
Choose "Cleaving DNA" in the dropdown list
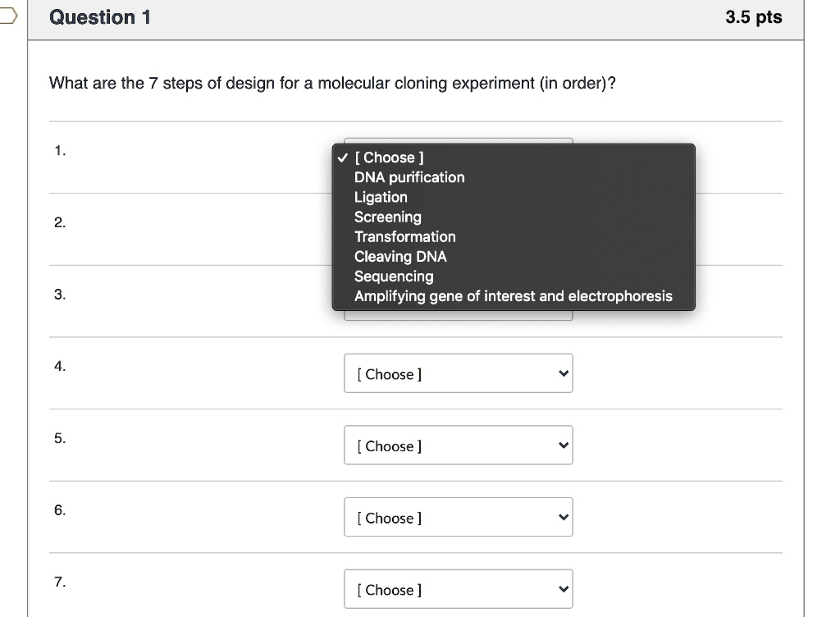tap(399, 256)
